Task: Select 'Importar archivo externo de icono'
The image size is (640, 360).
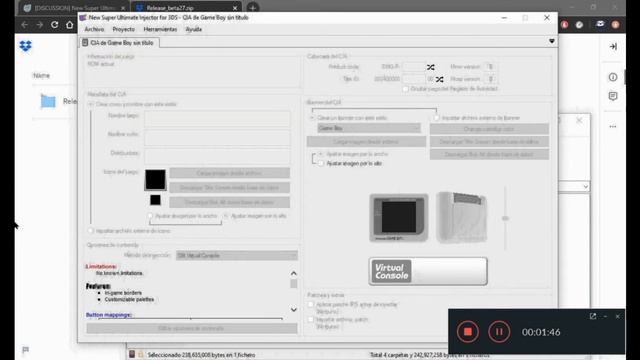Action: [91, 231]
